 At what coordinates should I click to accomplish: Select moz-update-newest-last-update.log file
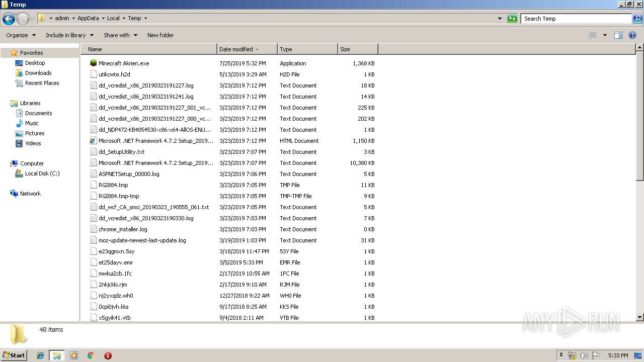point(142,240)
